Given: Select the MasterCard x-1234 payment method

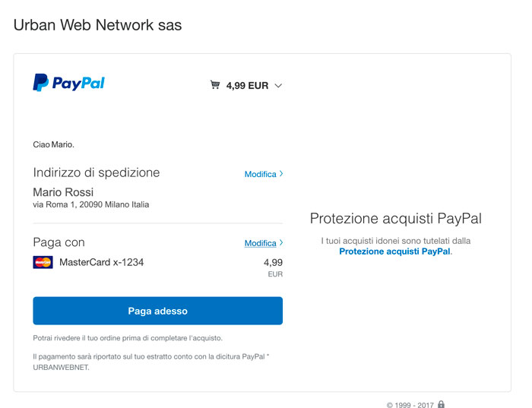Looking at the screenshot, I should click(x=101, y=262).
